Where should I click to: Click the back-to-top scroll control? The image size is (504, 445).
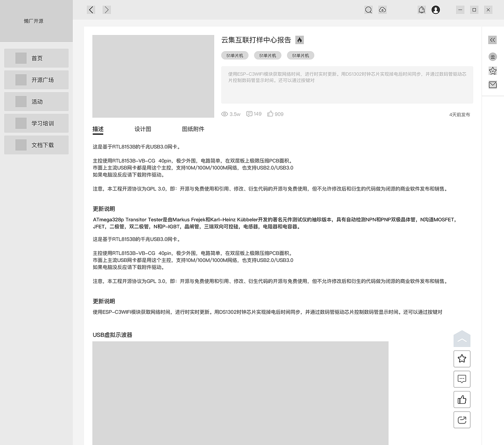461,339
